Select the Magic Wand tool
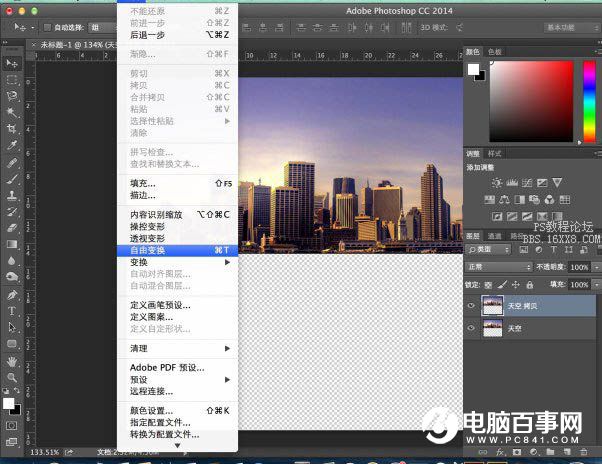This screenshot has width=602, height=464. click(12, 112)
